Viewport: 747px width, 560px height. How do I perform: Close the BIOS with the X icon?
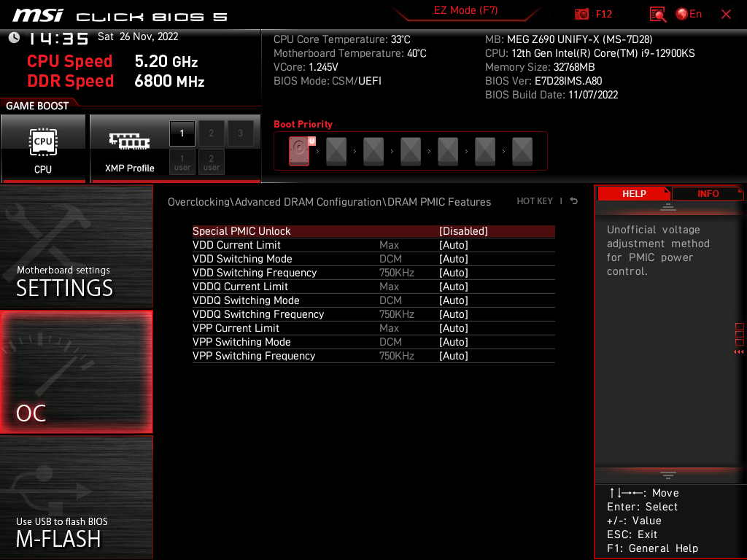coord(726,15)
